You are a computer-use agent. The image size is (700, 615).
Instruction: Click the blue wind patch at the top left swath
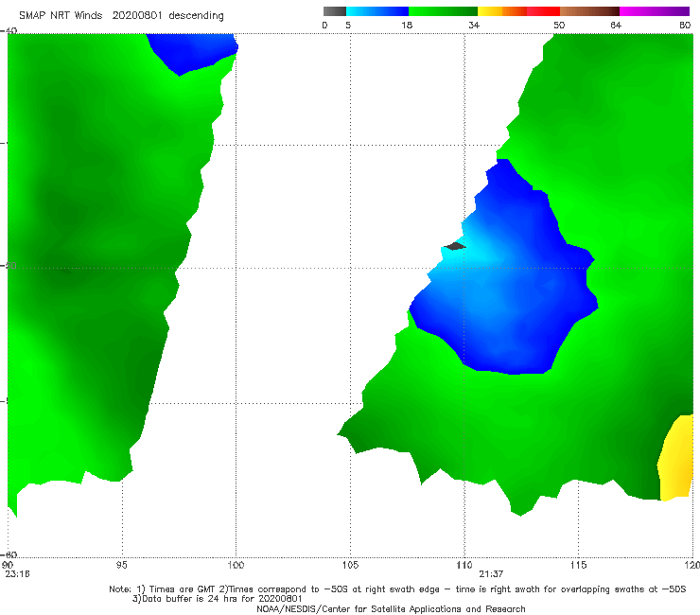(192, 51)
